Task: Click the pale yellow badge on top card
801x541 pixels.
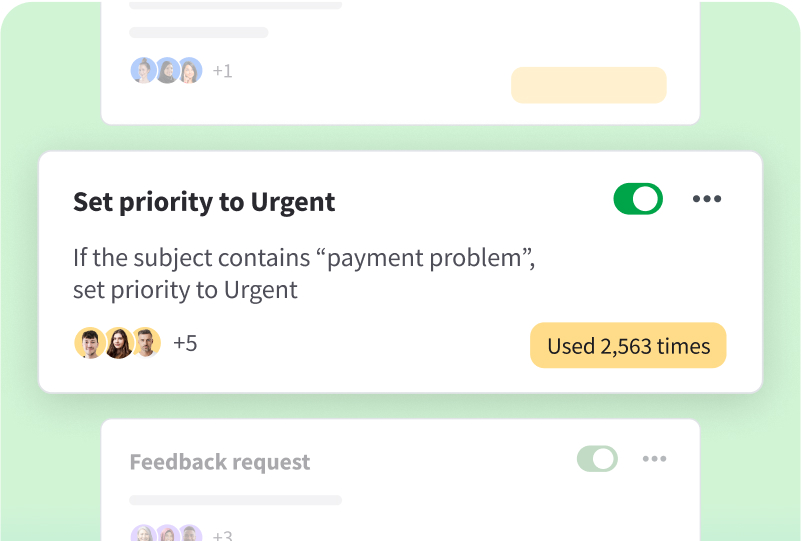Action: click(x=588, y=85)
